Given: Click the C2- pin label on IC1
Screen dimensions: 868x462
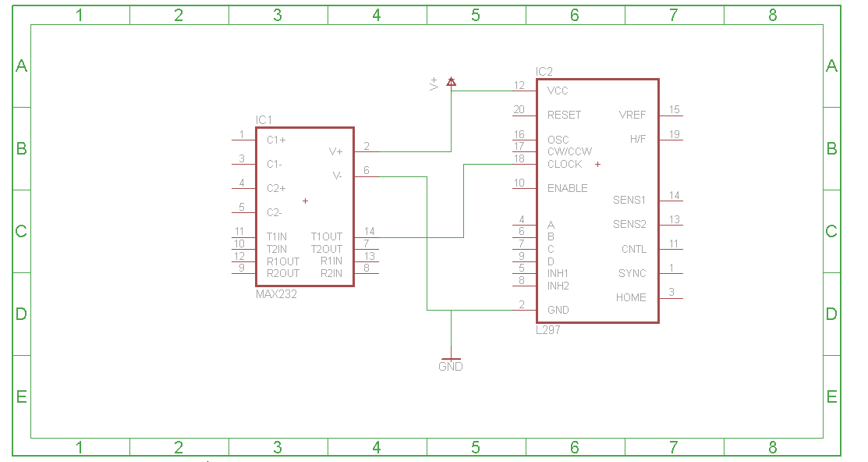Looking at the screenshot, I should 274,212.
